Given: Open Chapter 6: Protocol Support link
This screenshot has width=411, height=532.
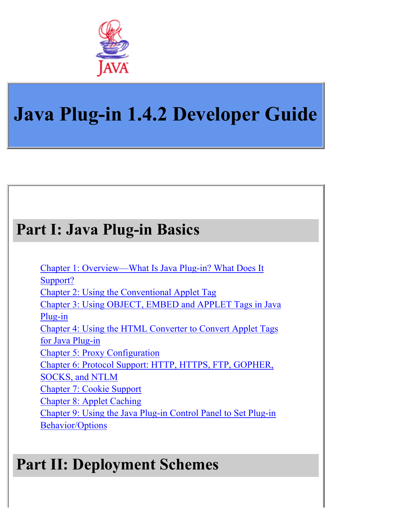Looking at the screenshot, I should pyautogui.click(x=157, y=371).
